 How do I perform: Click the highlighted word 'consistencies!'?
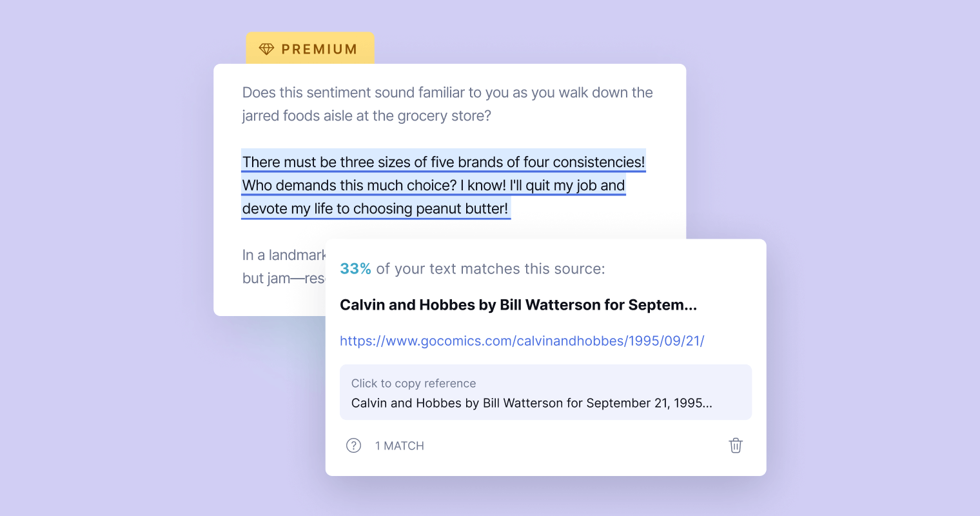(x=599, y=162)
